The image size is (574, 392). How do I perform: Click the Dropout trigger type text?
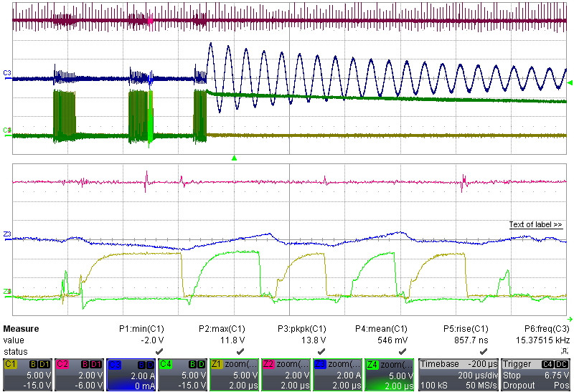519,386
